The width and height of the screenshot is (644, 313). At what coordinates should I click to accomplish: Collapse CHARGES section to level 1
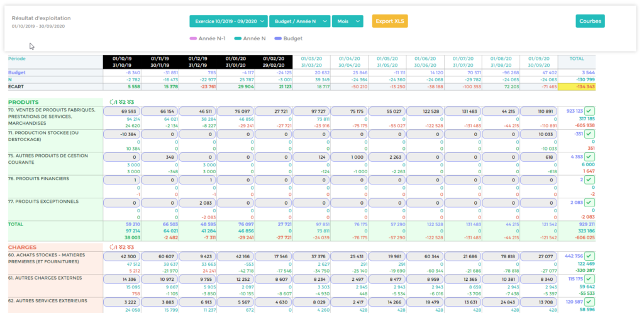113,248
